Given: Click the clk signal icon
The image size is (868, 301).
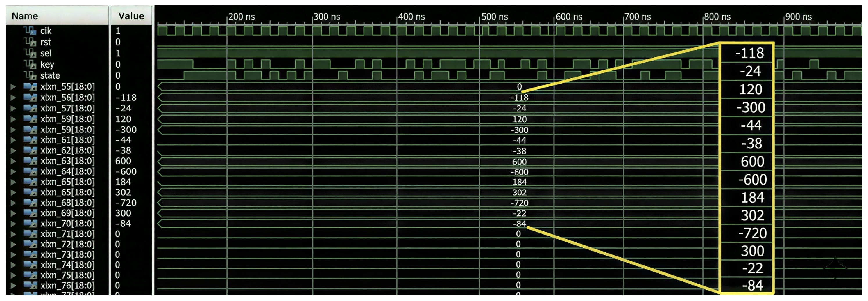Looking at the screenshot, I should [30, 31].
